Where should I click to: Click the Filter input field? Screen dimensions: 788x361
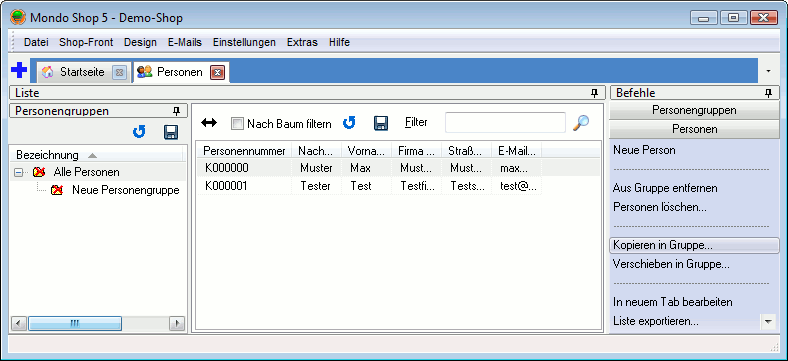click(x=505, y=123)
